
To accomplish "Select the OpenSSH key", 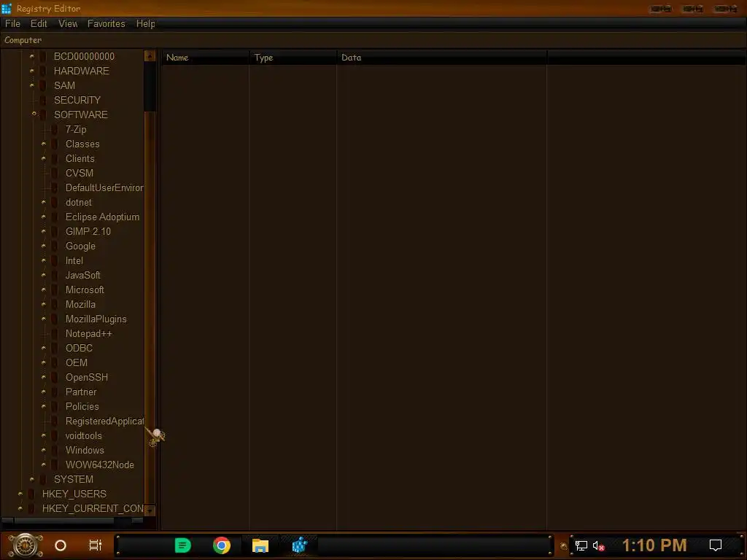I will coord(87,377).
